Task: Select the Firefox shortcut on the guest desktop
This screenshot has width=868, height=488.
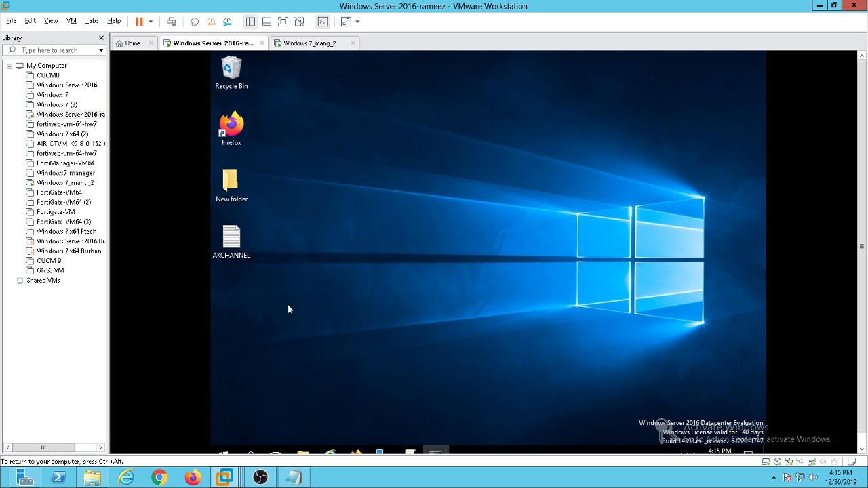Action: (231, 129)
